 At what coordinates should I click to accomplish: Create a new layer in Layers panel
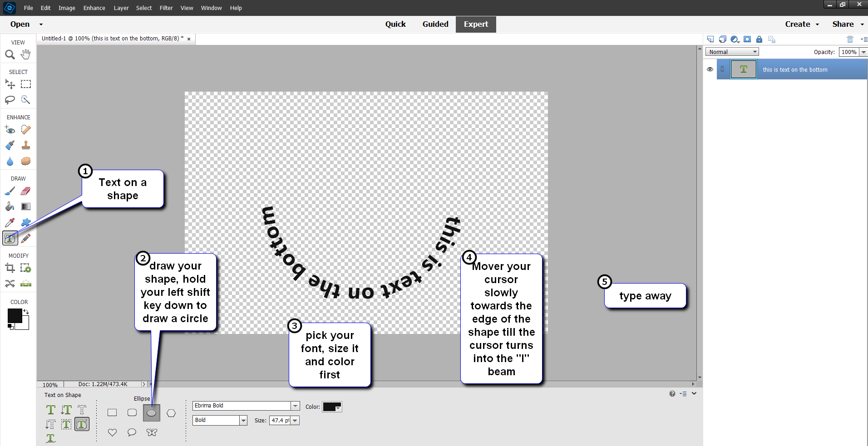710,39
